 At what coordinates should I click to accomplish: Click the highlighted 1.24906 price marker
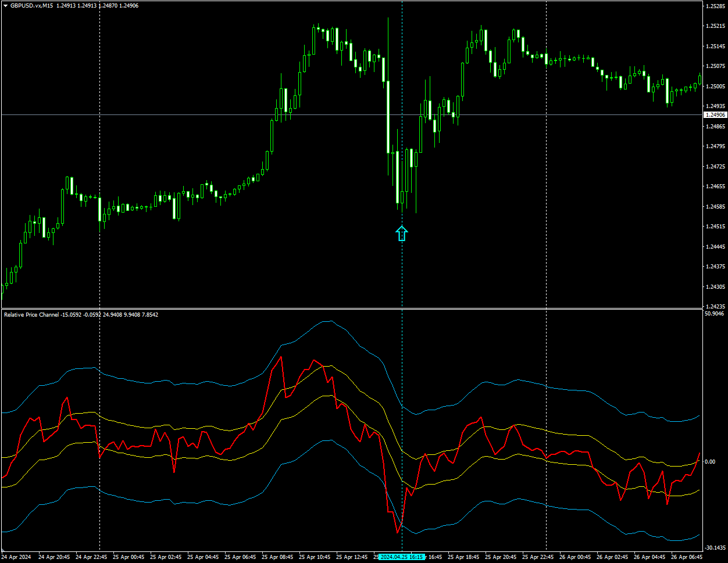click(715, 115)
